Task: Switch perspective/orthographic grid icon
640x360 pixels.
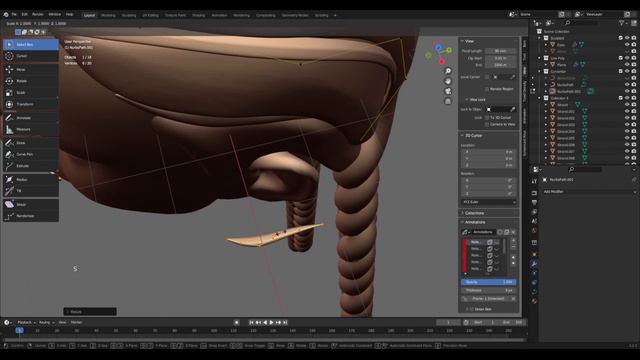Action: 448,101
